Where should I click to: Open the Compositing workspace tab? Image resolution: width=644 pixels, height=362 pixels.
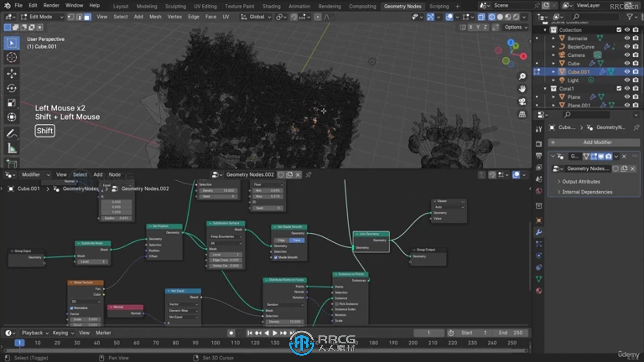point(363,6)
